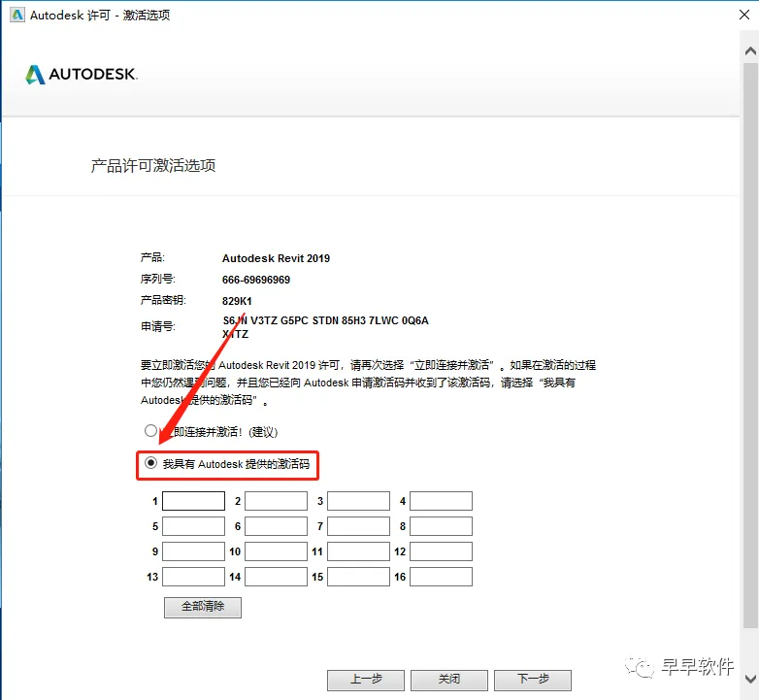Screen dimensions: 759x700
Task: Click the 产品许可激活选项 heading
Action: click(x=153, y=166)
